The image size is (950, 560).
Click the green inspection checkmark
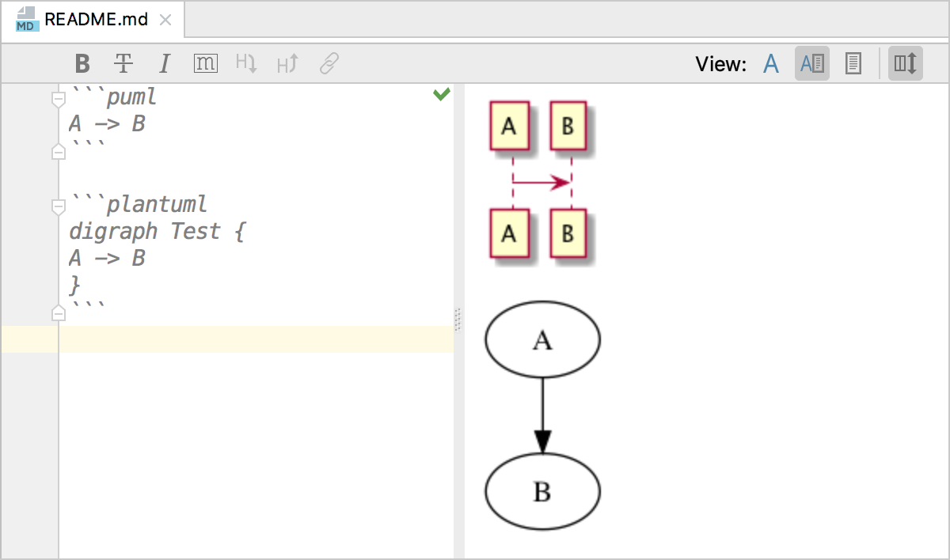click(442, 95)
